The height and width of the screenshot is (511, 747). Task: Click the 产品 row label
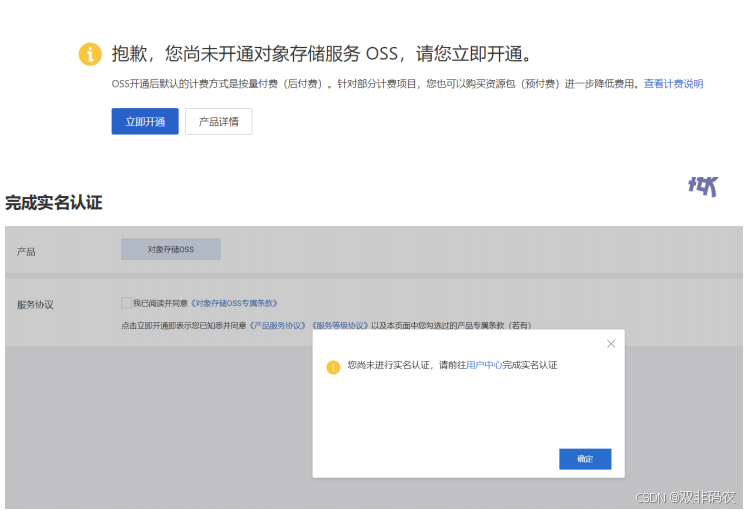26,252
